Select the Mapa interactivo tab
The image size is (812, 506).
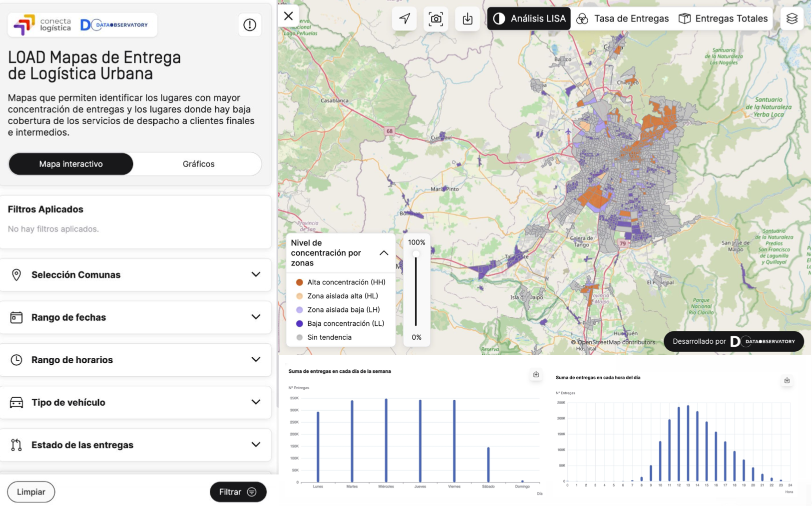71,164
